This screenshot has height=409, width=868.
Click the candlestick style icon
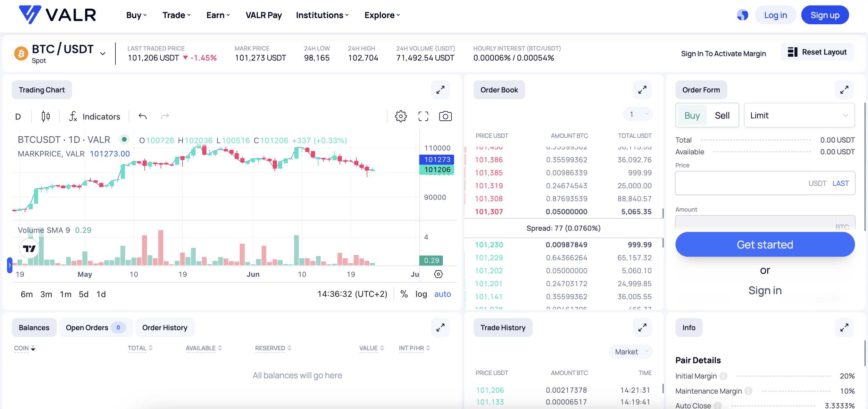45,116
